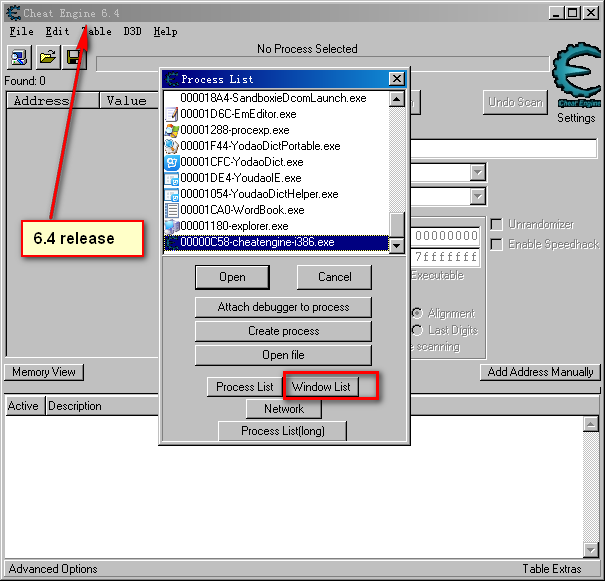Click Attach debugger to process button

click(x=283, y=307)
